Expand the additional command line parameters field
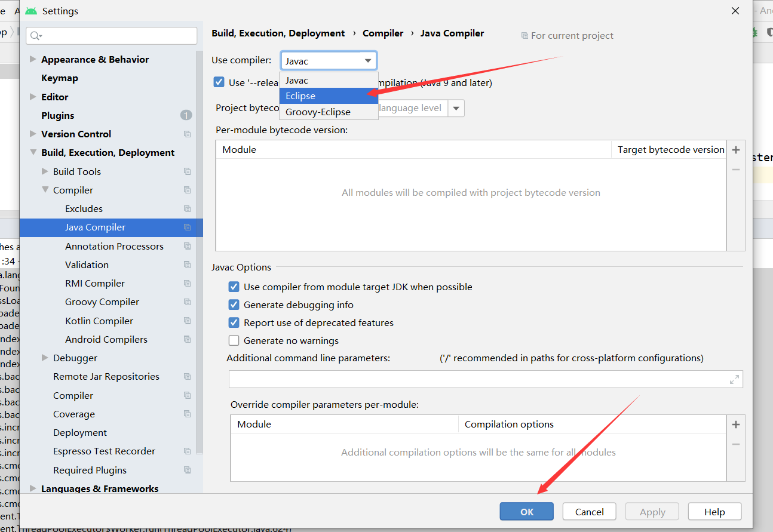773x532 pixels. (734, 379)
